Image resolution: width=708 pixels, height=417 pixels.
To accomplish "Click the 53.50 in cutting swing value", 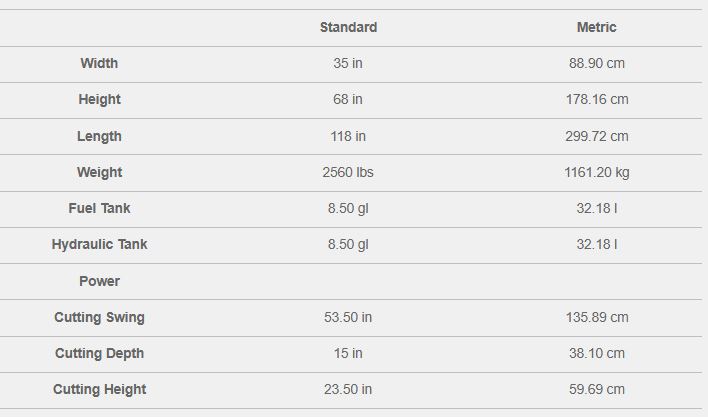I will pos(348,317).
